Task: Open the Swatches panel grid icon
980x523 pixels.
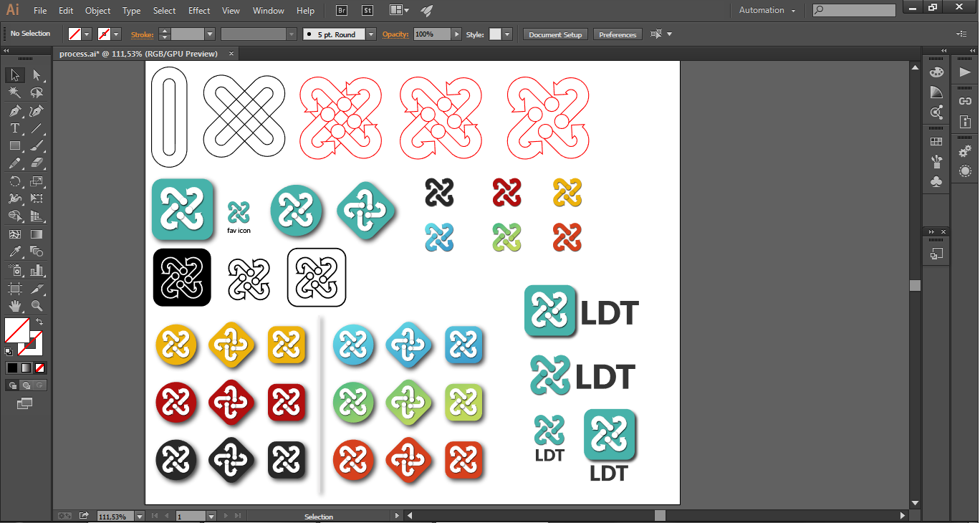Action: 936,142
